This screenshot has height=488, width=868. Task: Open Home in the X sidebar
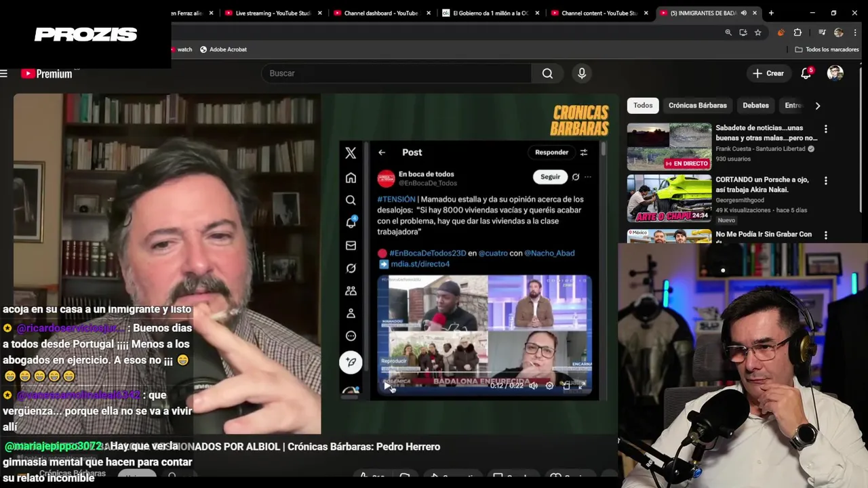[x=351, y=178]
